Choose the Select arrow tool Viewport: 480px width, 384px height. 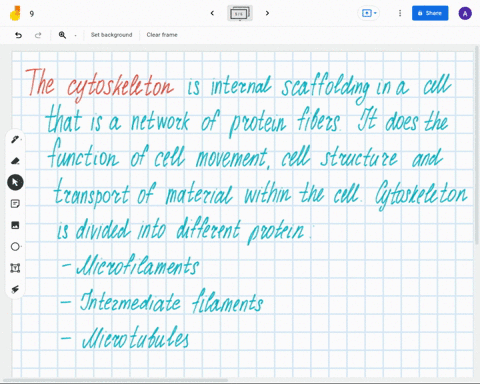pos(15,182)
